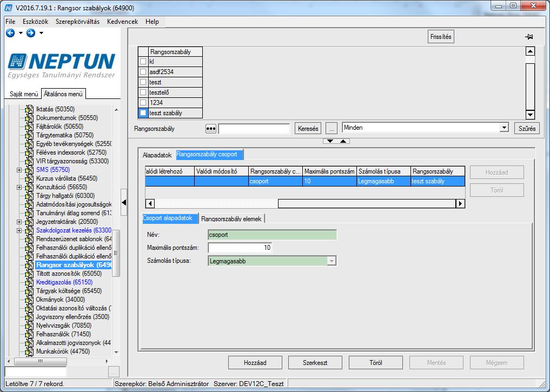The image size is (550, 392).
Task: Click the rule list scroll-down arrow
Action: coord(530,114)
